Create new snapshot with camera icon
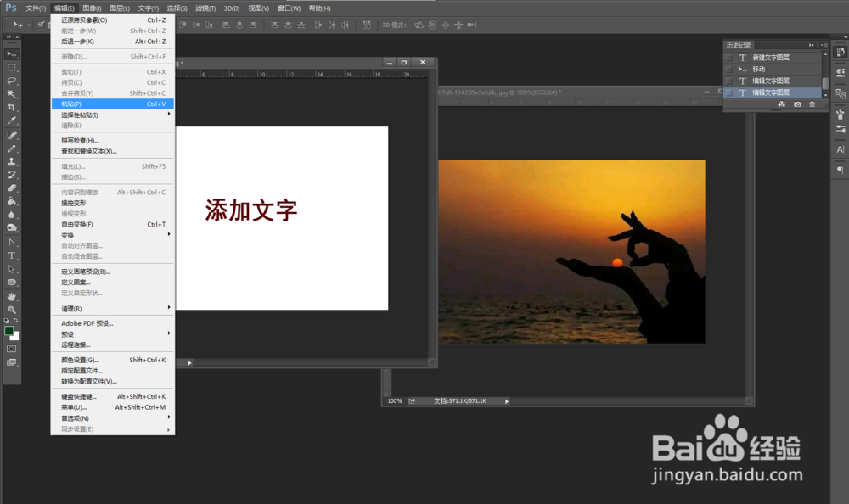Viewport: 849px width, 504px height. 798,104
